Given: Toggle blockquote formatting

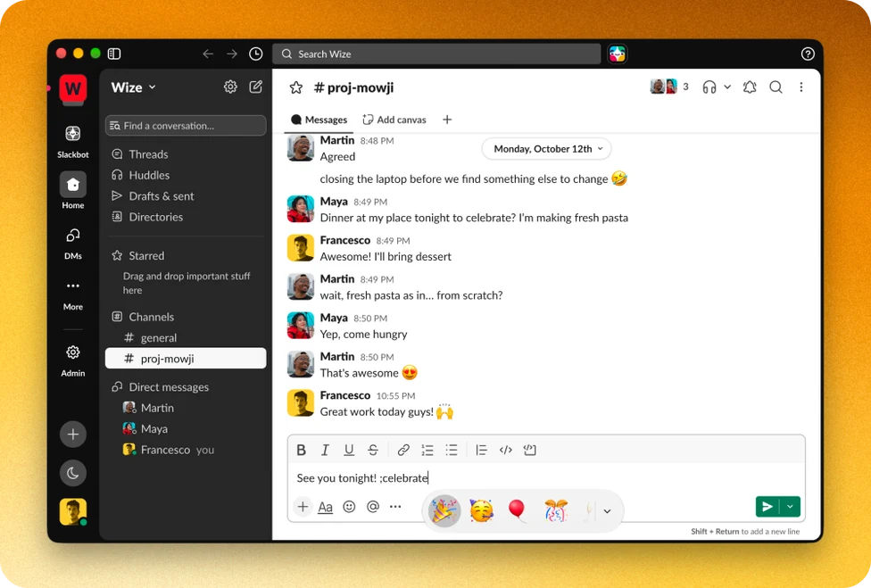Looking at the screenshot, I should pyautogui.click(x=481, y=451).
